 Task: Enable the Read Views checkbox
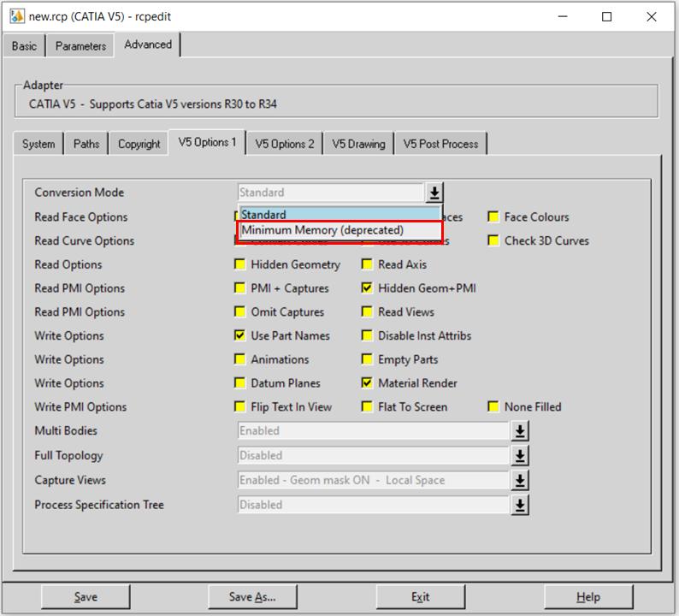point(367,312)
